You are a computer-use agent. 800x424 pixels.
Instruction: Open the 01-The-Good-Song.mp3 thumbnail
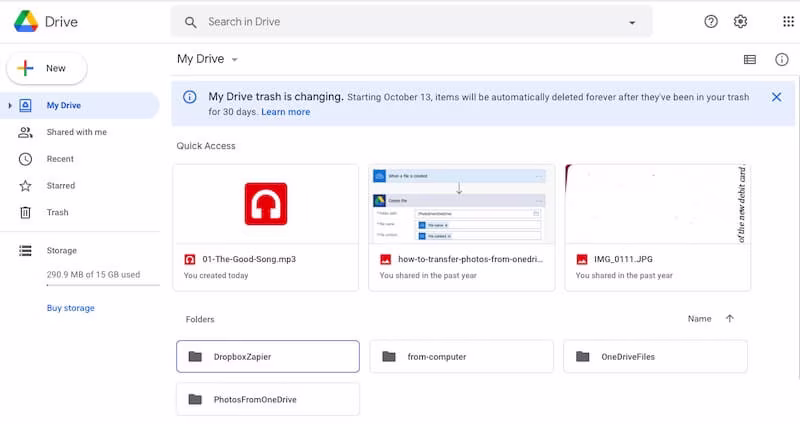pyautogui.click(x=266, y=204)
